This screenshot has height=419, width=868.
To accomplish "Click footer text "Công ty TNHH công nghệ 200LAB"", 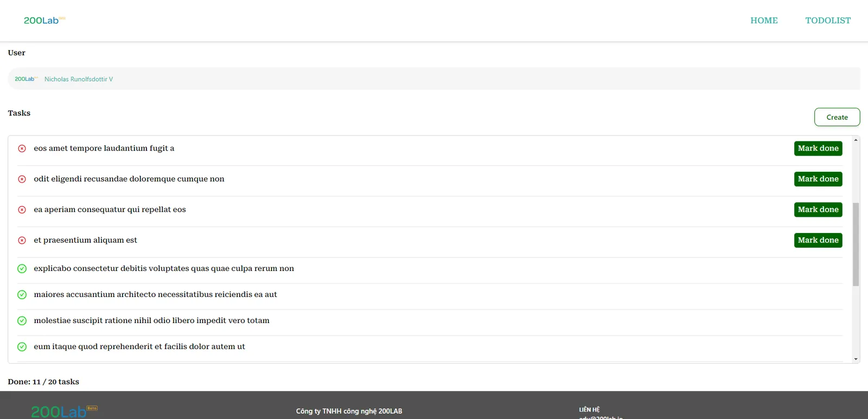I will point(349,411).
